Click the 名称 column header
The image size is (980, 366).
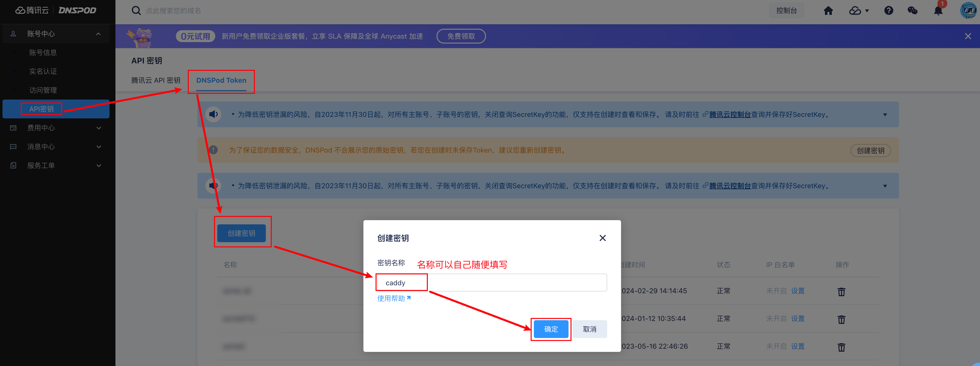click(x=230, y=265)
